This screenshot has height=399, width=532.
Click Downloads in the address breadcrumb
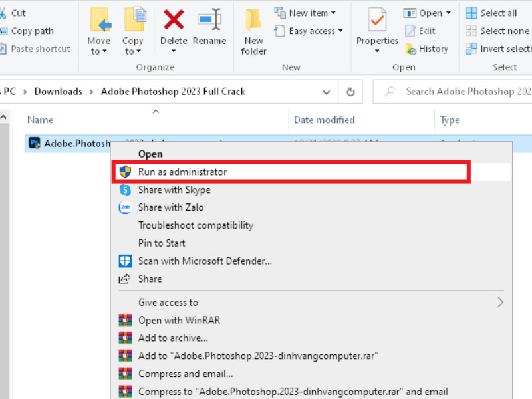click(59, 92)
